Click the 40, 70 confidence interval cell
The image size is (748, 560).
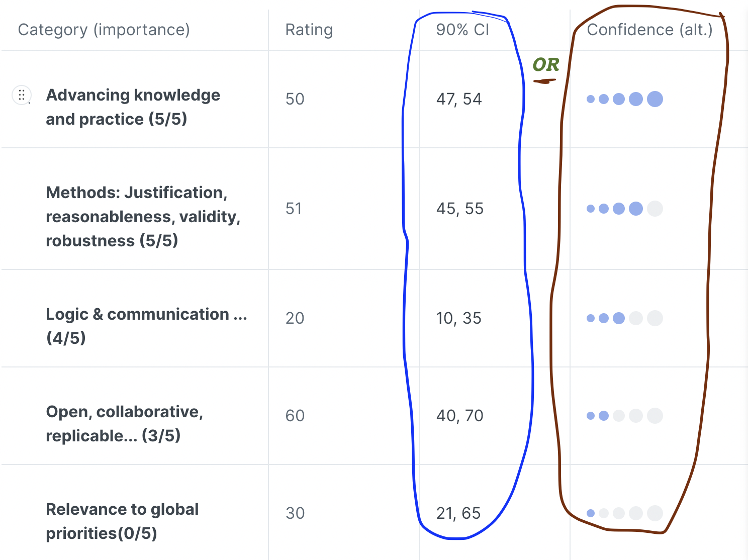pos(460,416)
